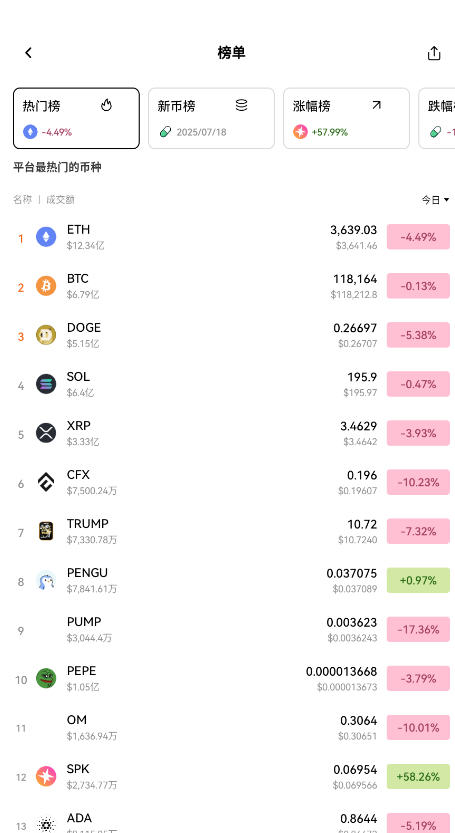455x833 pixels.
Task: Tap the PEPE frog icon
Action: point(46,678)
